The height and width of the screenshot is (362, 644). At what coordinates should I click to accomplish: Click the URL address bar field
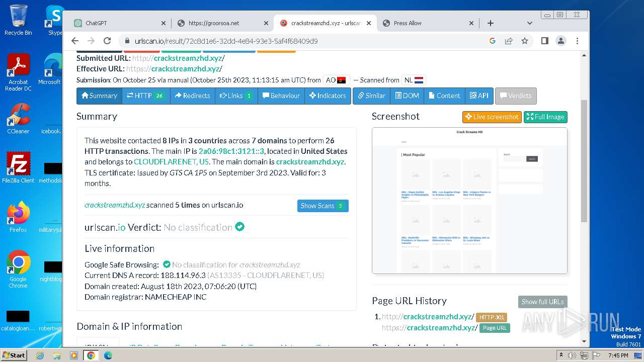coord(302,41)
